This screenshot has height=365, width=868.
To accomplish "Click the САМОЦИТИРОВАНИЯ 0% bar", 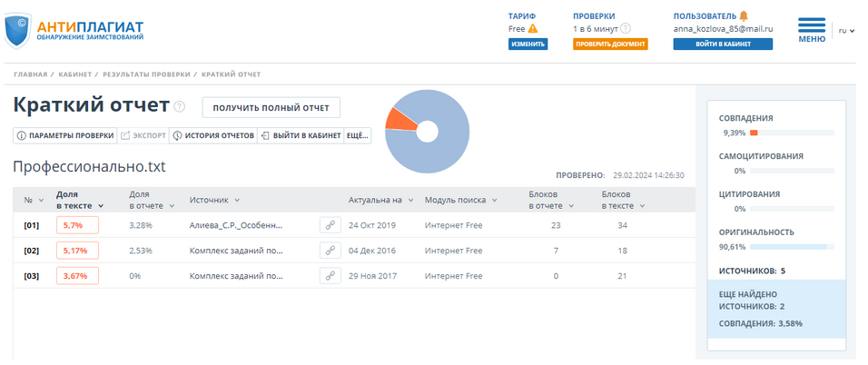I will [792, 171].
